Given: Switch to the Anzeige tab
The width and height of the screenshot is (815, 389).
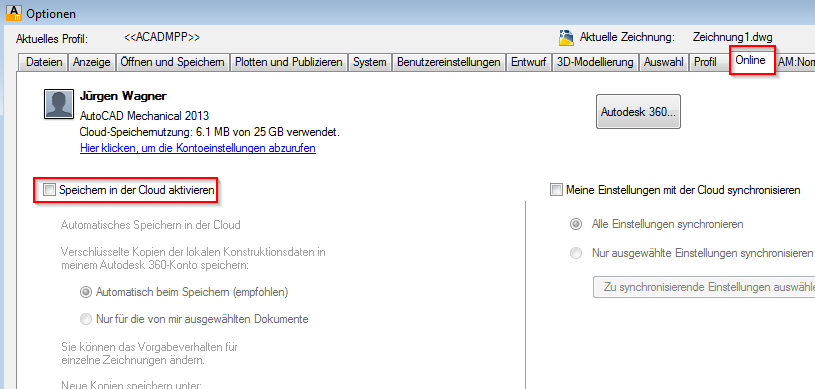Looking at the screenshot, I should click(91, 62).
